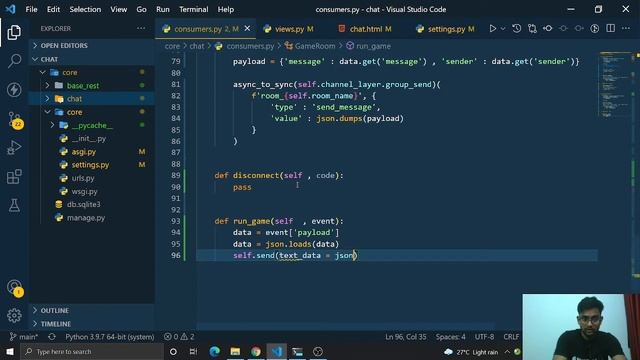Screen dimensions: 640x360
Task: Switch to the views.py tab
Action: click(289, 29)
